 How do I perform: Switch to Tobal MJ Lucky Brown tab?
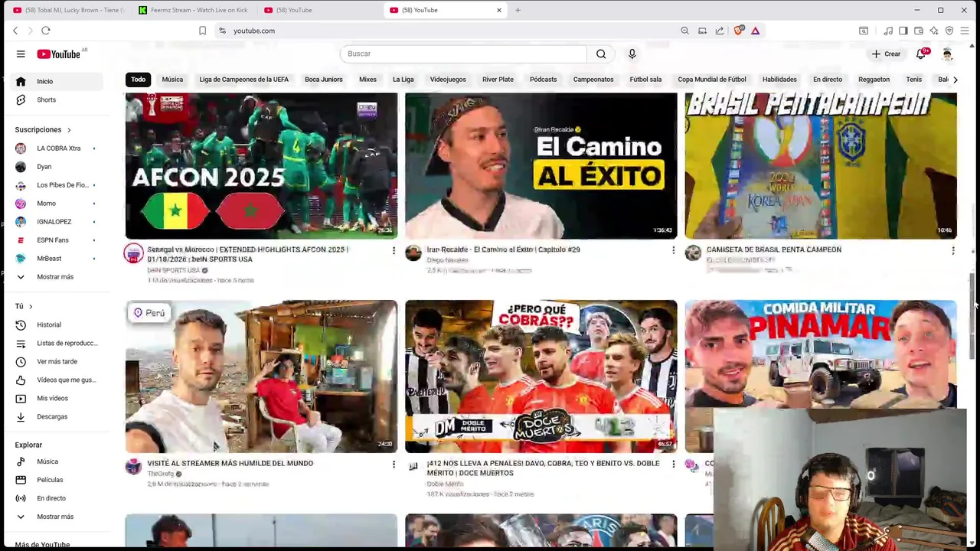pyautogui.click(x=67, y=10)
